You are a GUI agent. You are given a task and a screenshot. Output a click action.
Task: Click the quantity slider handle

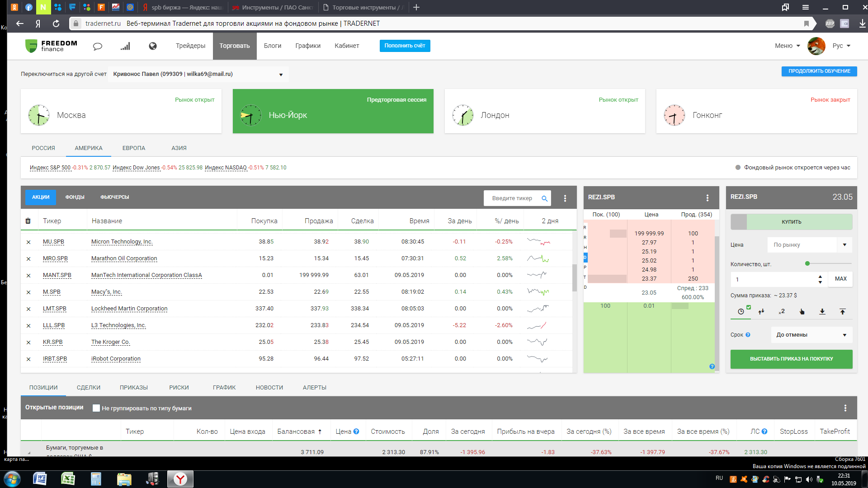coord(807,264)
